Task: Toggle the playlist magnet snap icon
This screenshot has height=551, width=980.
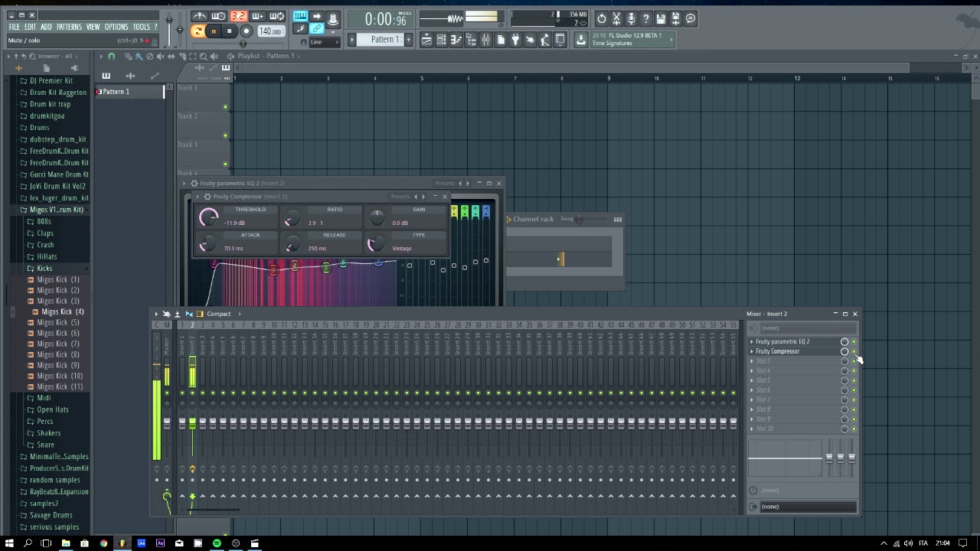Action: (x=112, y=56)
